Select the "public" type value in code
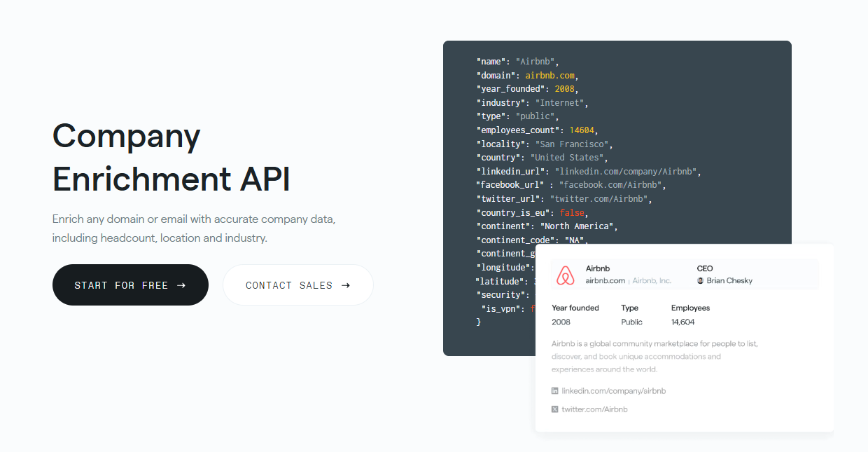The image size is (868, 452). (x=535, y=116)
